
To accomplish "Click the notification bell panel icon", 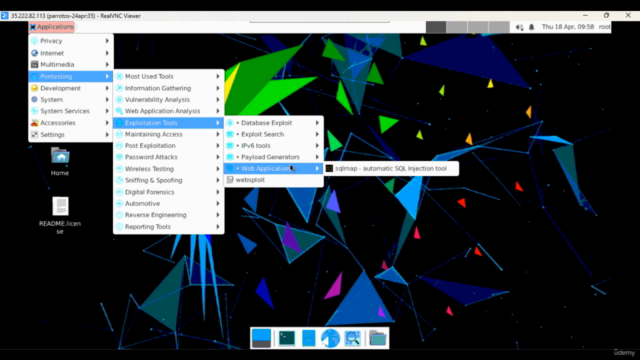I will coord(531,27).
